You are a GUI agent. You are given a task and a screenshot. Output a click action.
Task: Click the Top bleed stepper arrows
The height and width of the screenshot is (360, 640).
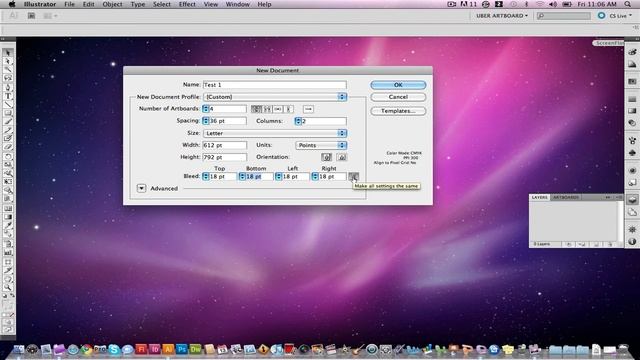click(x=206, y=176)
